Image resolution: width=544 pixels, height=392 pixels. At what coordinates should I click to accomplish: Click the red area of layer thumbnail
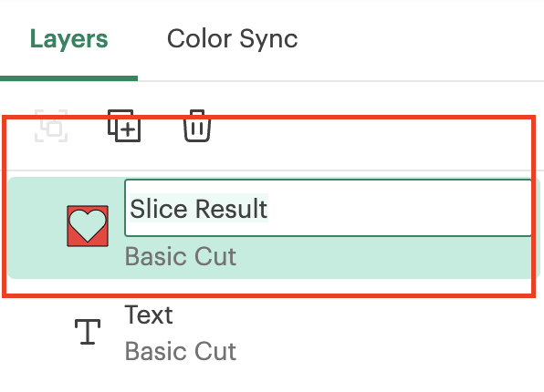click(73, 241)
